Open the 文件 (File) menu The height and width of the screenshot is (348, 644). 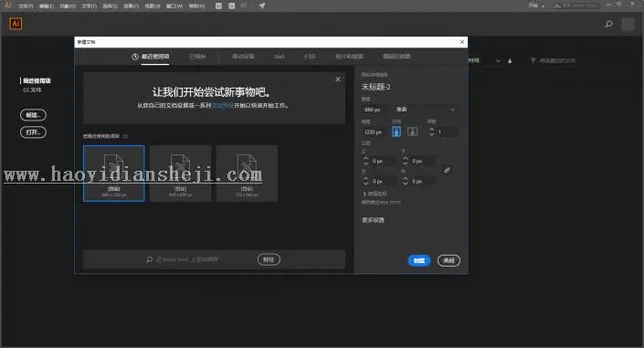click(26, 6)
